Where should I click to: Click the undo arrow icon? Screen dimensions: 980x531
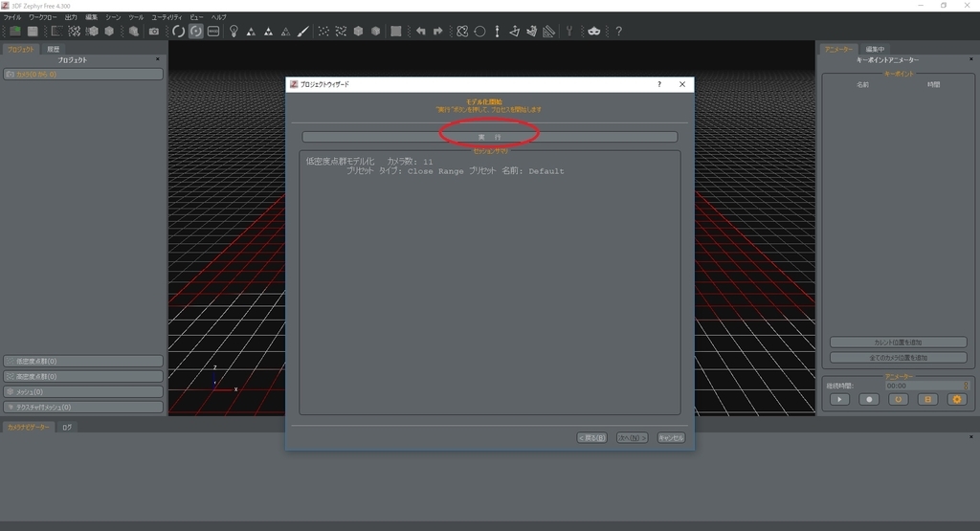click(x=421, y=32)
